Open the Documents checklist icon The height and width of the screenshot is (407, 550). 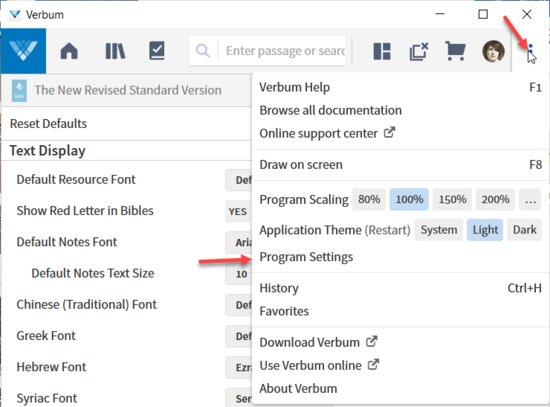click(x=157, y=51)
